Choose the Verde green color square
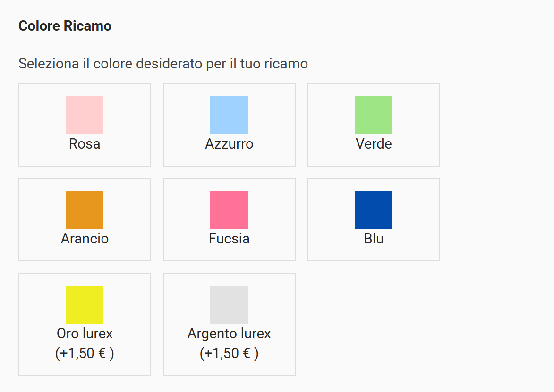Screen dimensions: 554x392 click(374, 115)
